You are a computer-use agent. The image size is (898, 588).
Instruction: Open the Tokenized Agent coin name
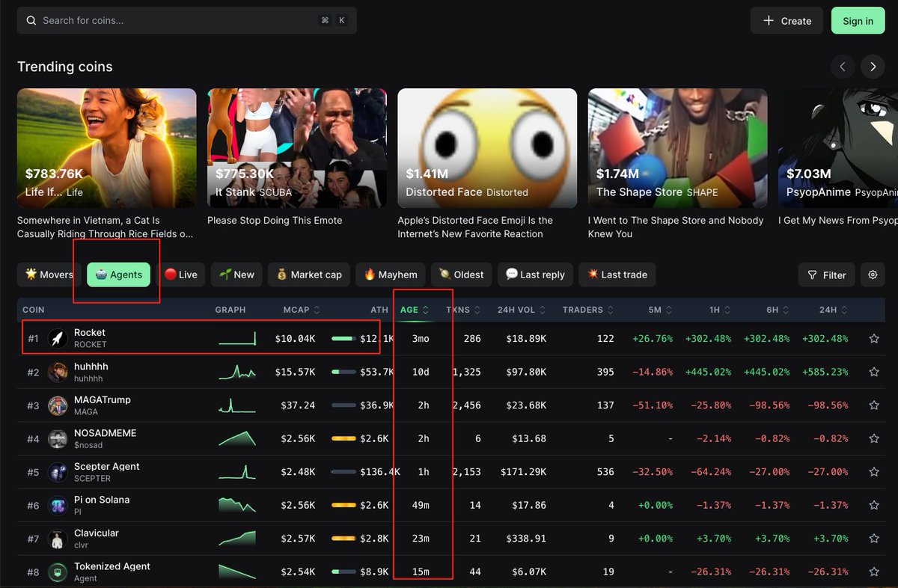coord(112,566)
